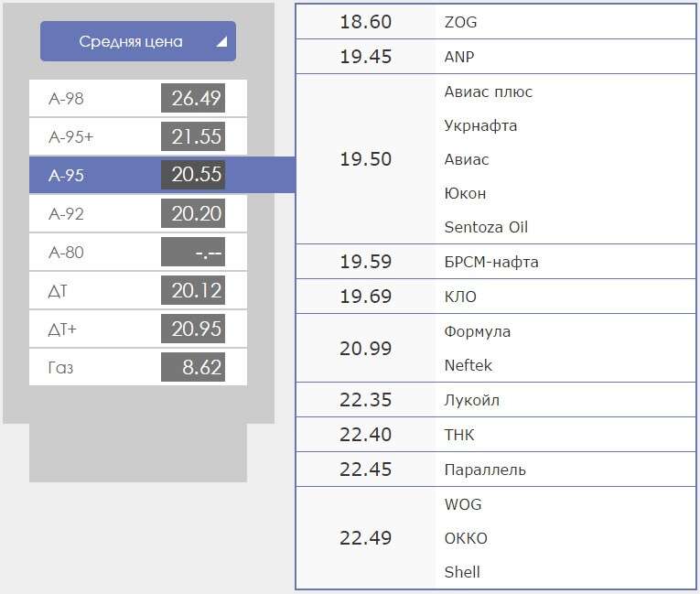The height and width of the screenshot is (594, 700).
Task: Choose the Газ fuel row
Action: coord(138,367)
